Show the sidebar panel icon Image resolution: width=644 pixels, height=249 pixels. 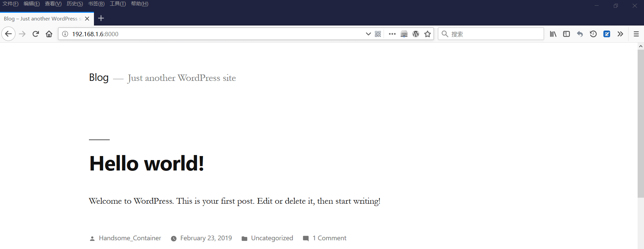pos(566,34)
